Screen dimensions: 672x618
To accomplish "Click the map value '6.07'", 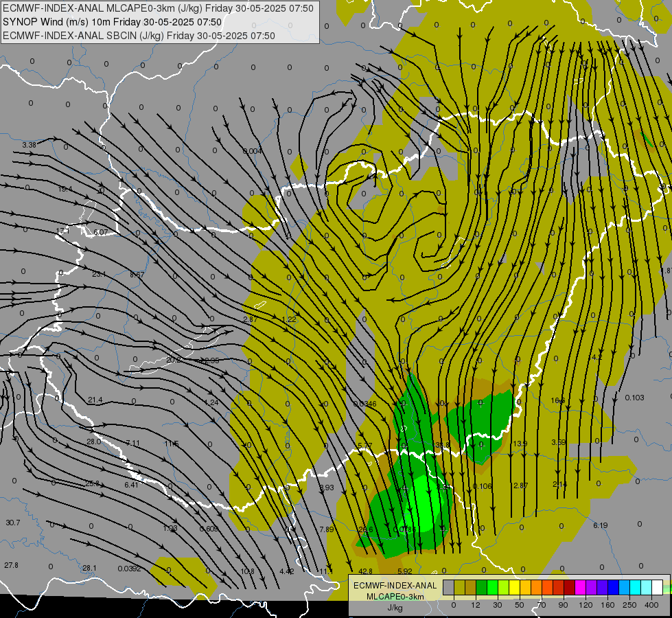I will click(101, 232).
